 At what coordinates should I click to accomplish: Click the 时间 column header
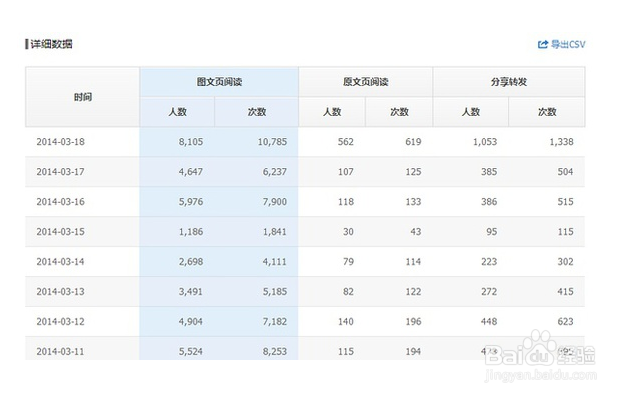83,97
